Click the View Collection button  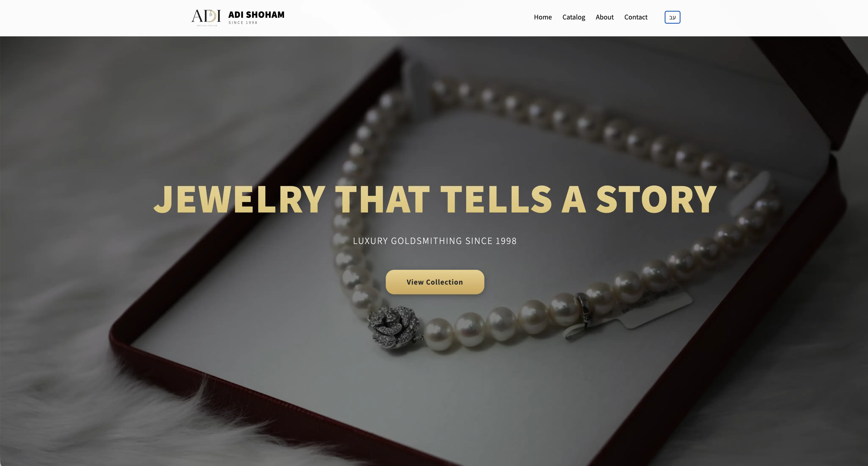[x=435, y=282]
